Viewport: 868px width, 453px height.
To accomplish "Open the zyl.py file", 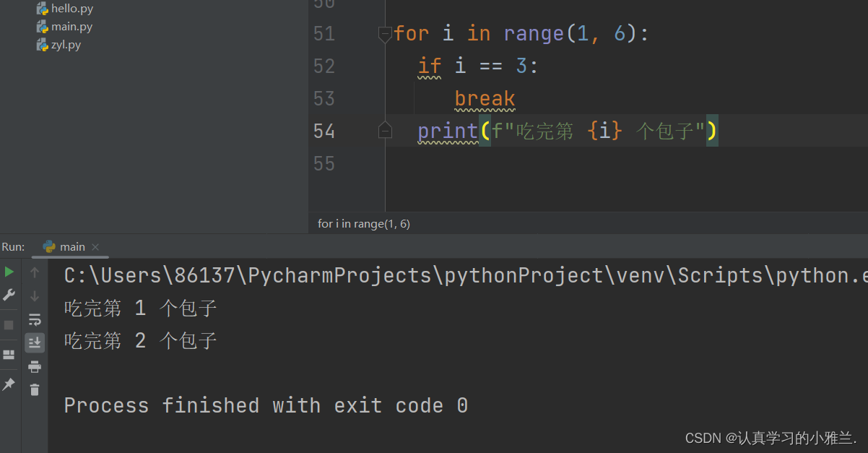I will (x=66, y=44).
